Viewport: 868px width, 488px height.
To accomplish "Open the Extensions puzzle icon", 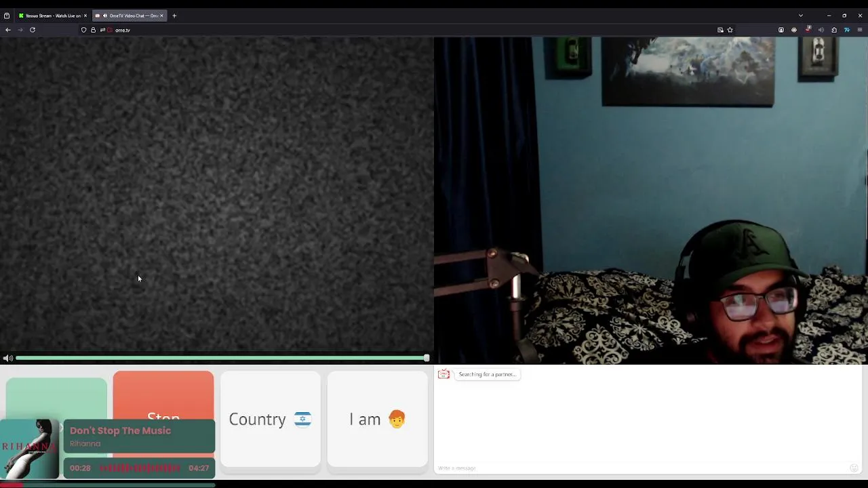I will tap(834, 30).
